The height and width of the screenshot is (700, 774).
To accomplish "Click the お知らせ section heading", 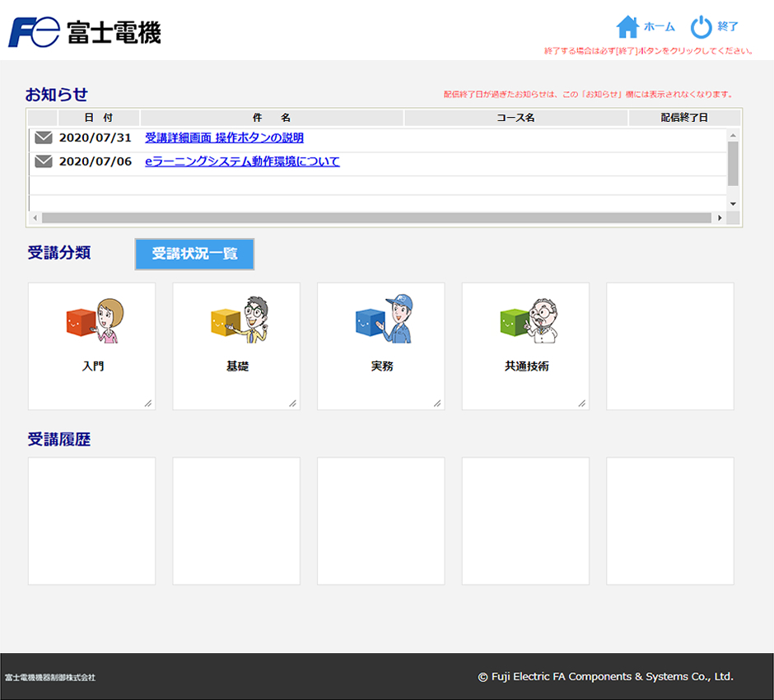I will 57,94.
